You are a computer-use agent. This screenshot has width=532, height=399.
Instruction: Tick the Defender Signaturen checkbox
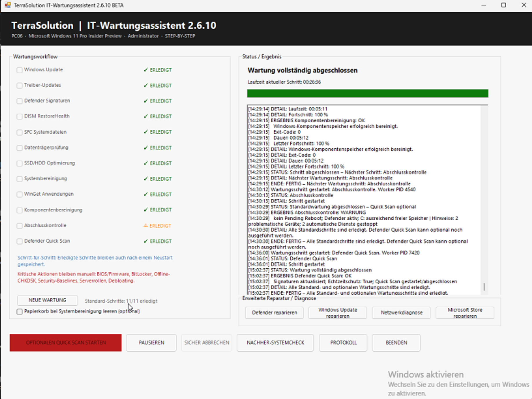pos(19,101)
